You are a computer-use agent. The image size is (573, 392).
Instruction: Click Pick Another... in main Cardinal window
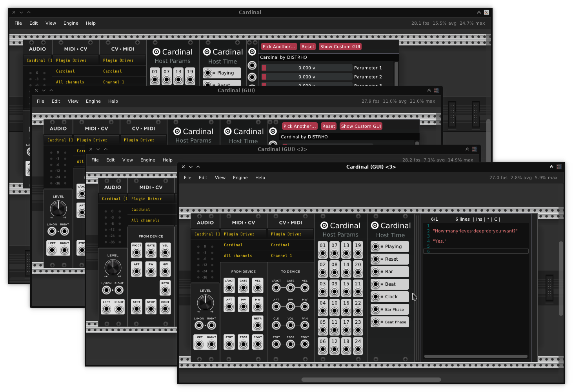[x=279, y=47]
